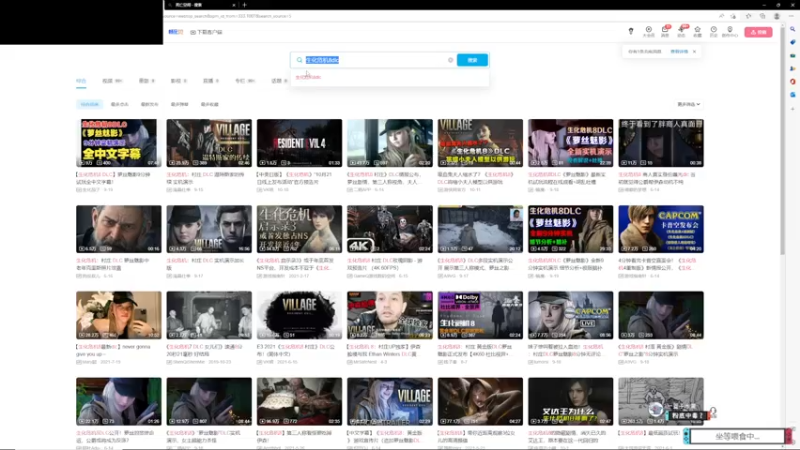
Task: Open Edge sidebar Office icon
Action: pos(792,82)
